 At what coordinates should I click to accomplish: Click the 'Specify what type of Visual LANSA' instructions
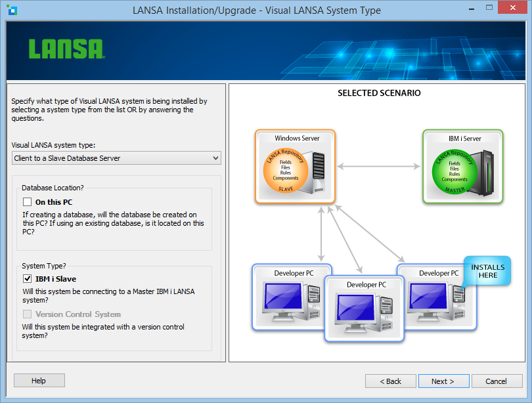(x=109, y=110)
